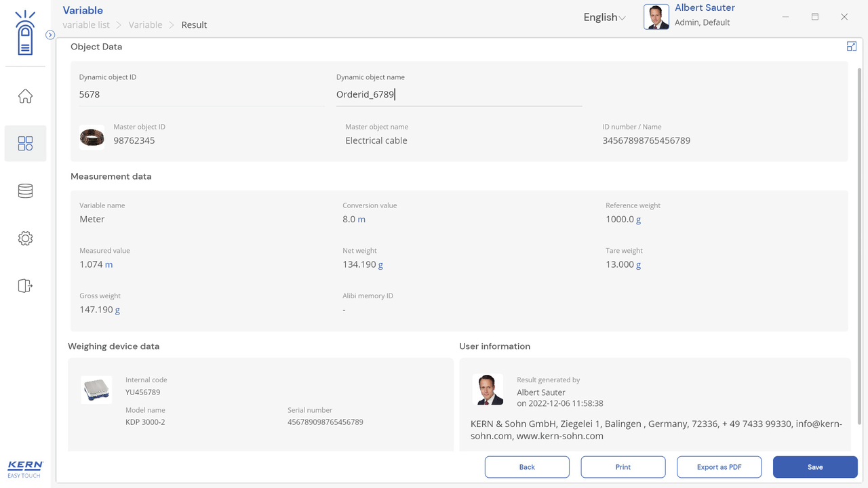Click the KERN Easy Touch footer logo
This screenshot has height=488, width=868.
point(25,469)
